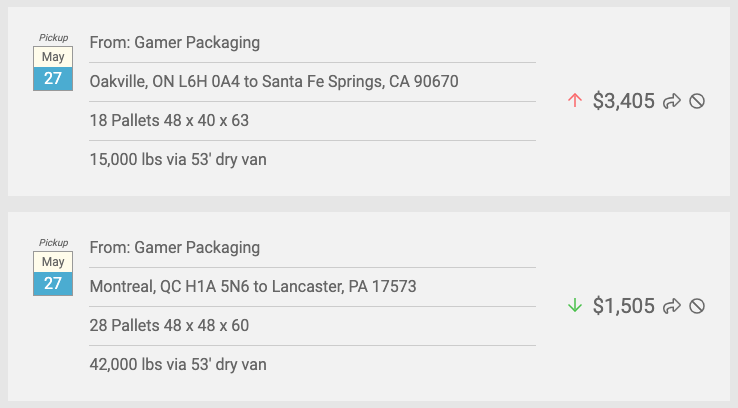Click From: Gamer Packaging in first card
Viewport: 738px width, 408px height.
pyautogui.click(x=175, y=42)
